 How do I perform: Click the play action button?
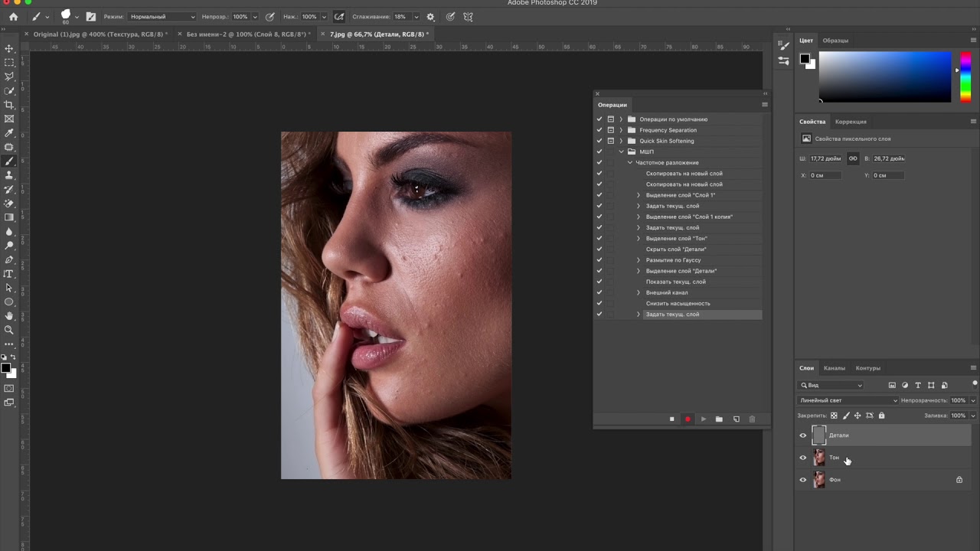(x=704, y=419)
